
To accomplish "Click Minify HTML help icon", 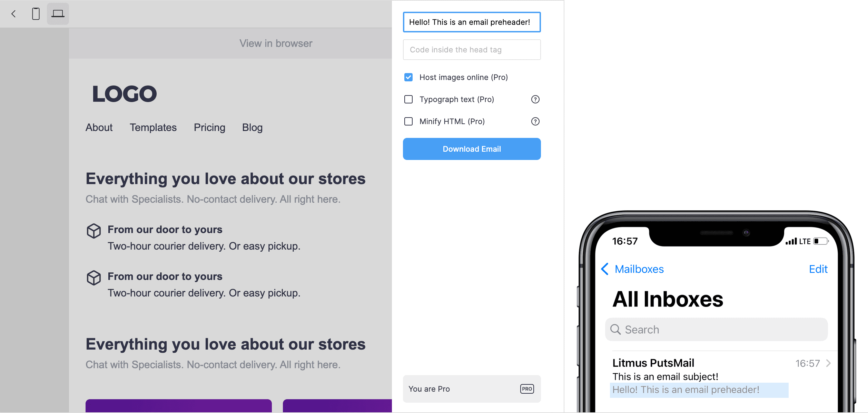I will click(535, 121).
